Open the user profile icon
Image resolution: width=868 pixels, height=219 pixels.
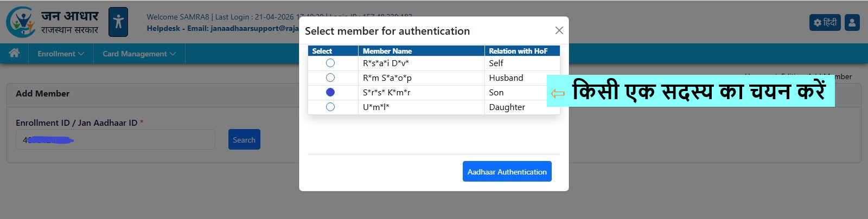tap(852, 23)
